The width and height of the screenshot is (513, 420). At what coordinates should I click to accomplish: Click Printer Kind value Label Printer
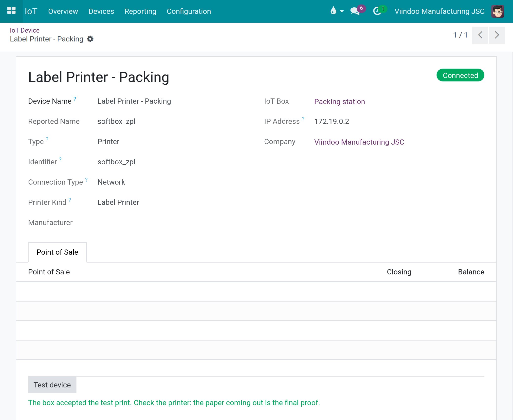click(118, 202)
